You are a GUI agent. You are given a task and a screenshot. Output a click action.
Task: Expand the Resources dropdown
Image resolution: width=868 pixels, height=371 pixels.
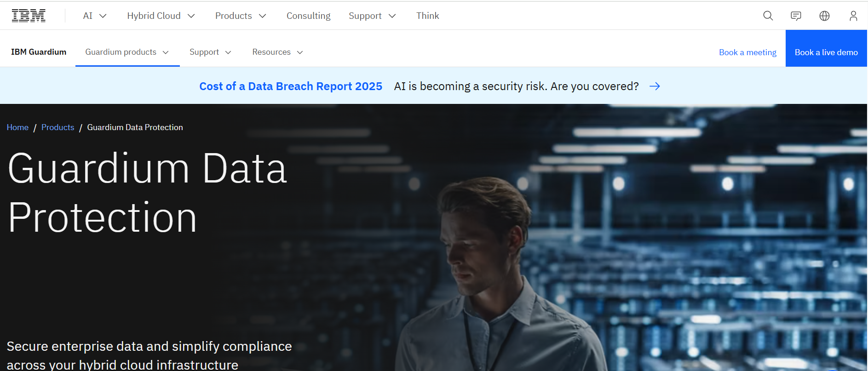[277, 52]
